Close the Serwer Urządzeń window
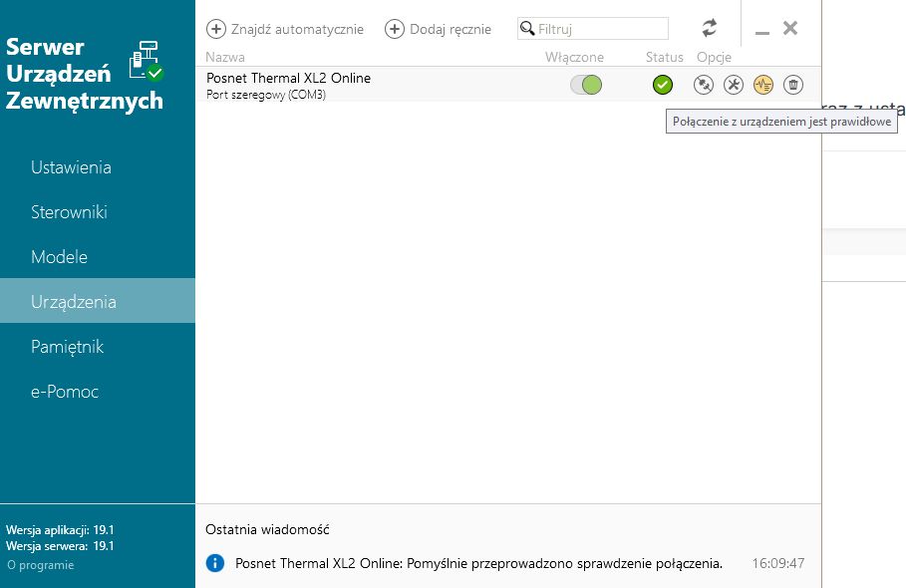Viewport: 906px width, 588px height. point(790,28)
